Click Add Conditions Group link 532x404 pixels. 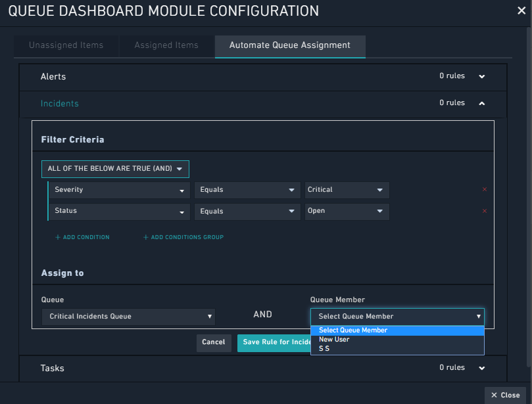(183, 237)
